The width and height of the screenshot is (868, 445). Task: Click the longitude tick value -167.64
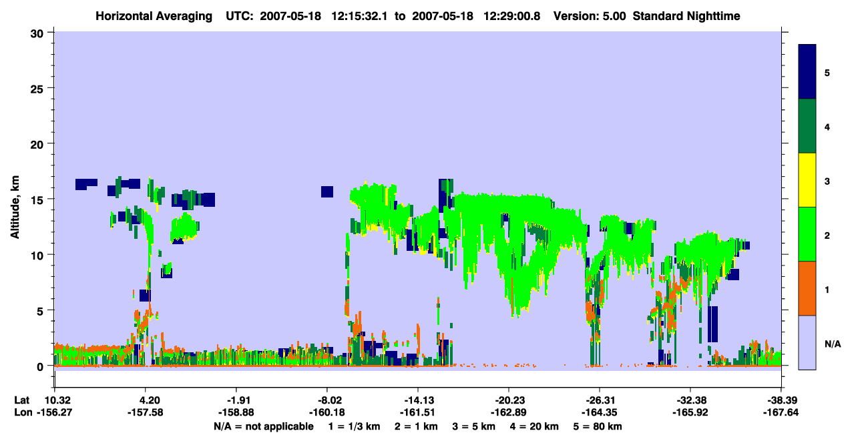pyautogui.click(x=781, y=412)
